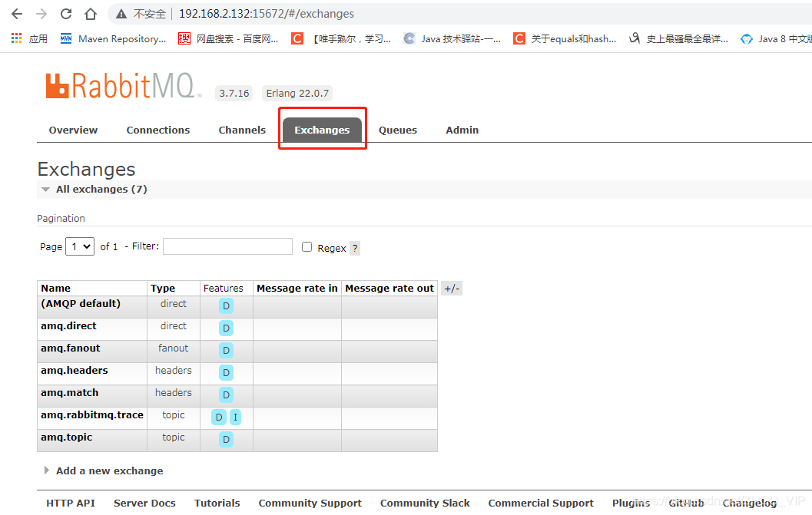Viewport: 812px width, 515px height.
Task: Click the 3.7.16 version label
Action: (x=234, y=93)
